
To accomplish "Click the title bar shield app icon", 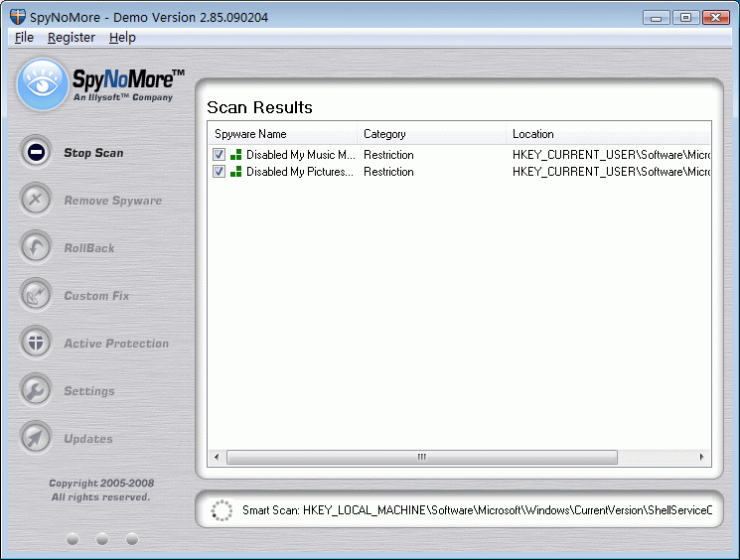I will pyautogui.click(x=18, y=17).
